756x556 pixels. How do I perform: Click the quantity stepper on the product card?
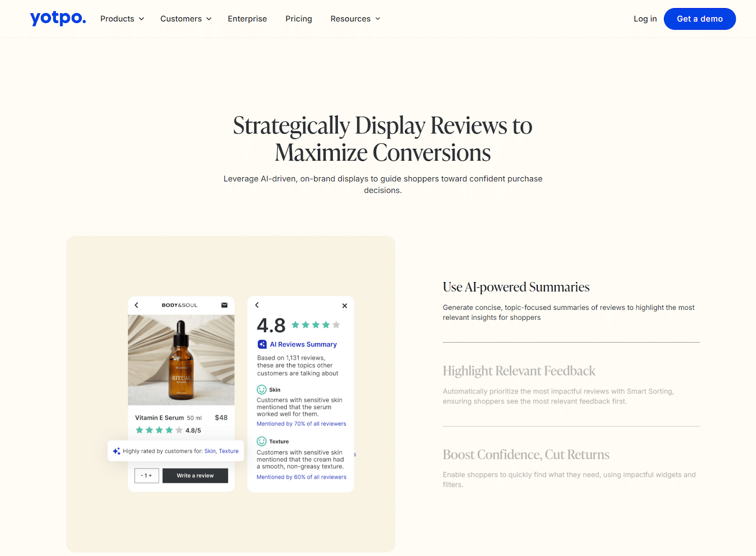146,475
